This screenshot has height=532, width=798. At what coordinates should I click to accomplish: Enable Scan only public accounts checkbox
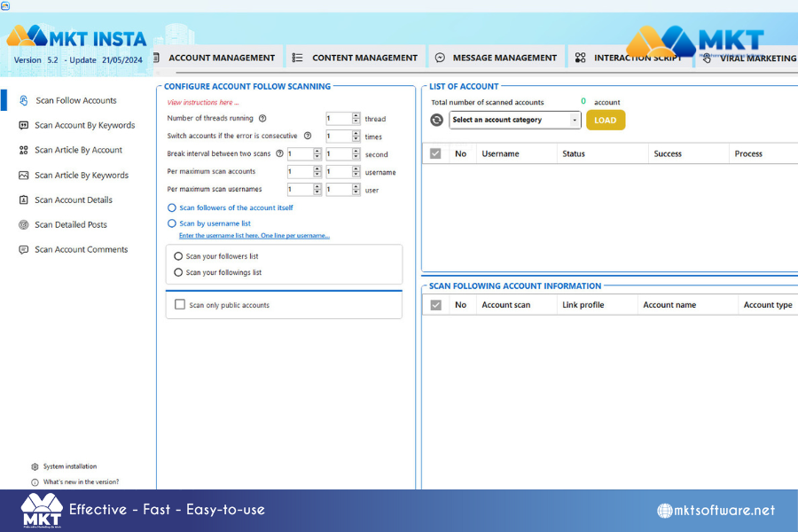180,304
